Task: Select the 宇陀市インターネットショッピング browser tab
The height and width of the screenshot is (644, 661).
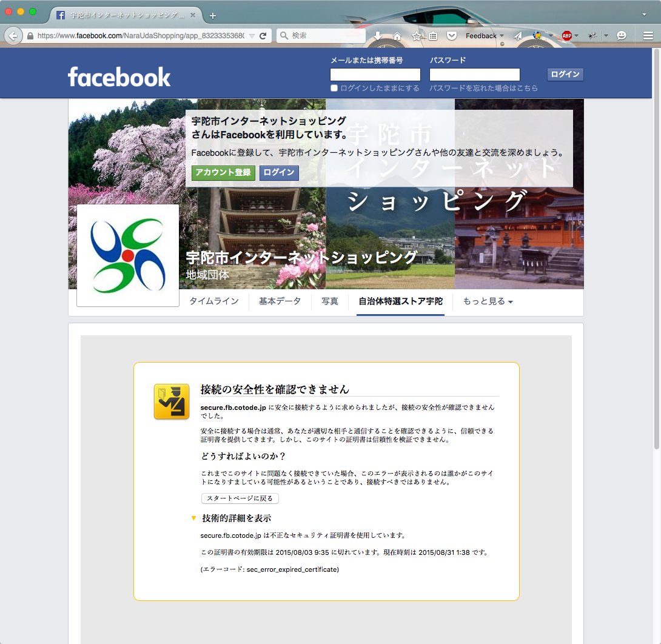Action: (127, 15)
